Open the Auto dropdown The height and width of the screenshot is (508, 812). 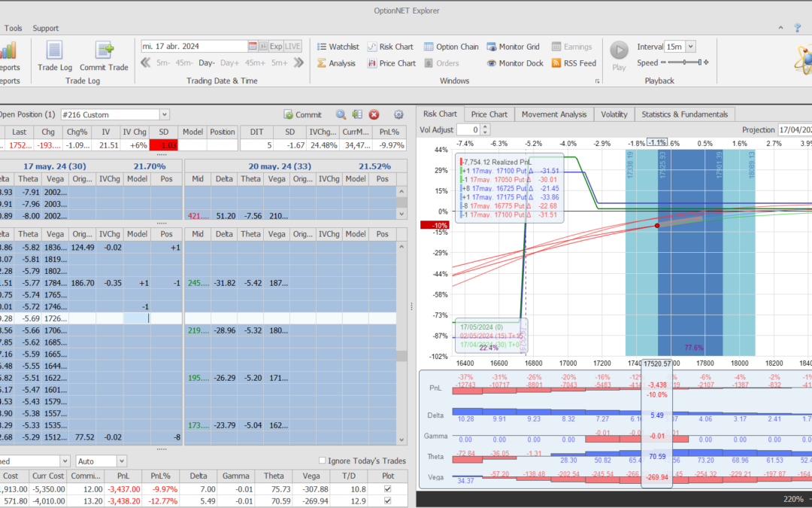coord(121,461)
